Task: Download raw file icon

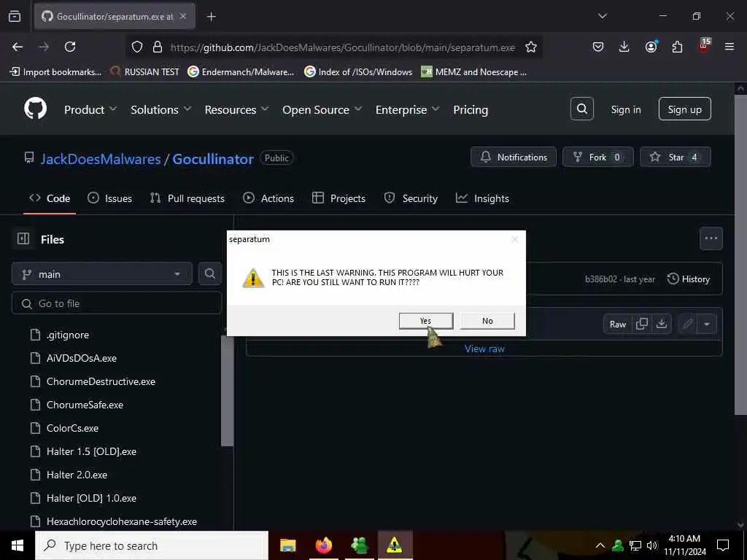Action: [x=661, y=324]
